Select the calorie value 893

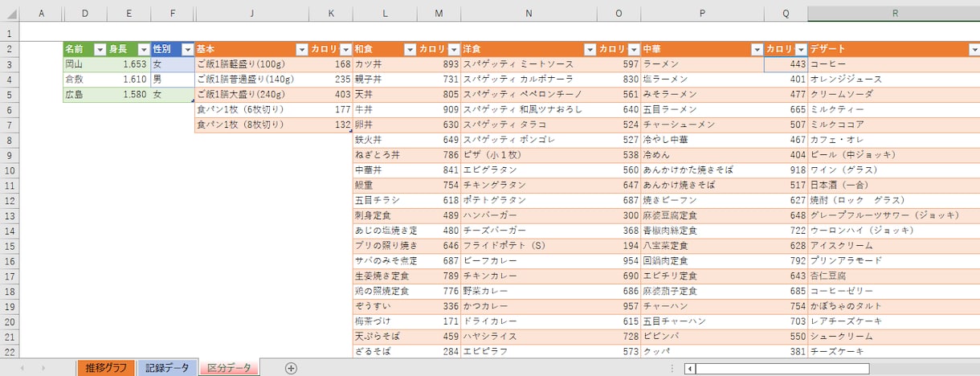pyautogui.click(x=439, y=64)
